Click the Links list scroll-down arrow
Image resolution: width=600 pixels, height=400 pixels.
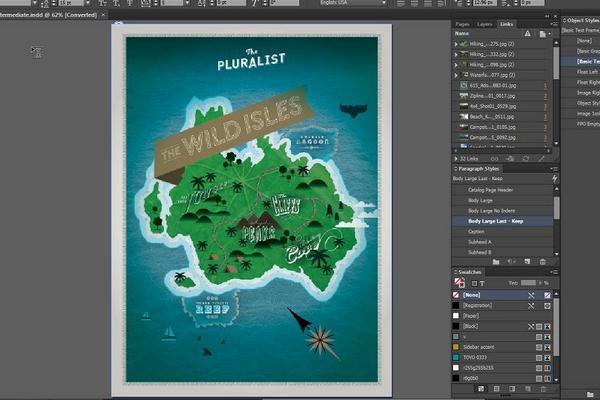pyautogui.click(x=556, y=144)
